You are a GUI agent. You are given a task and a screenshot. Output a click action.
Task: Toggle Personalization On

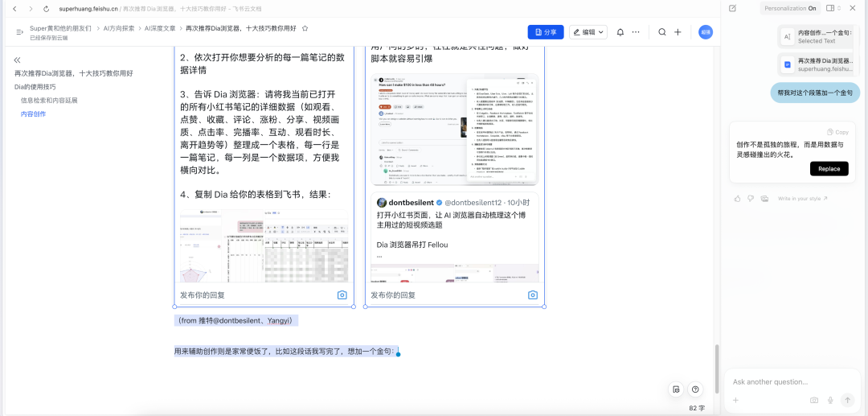coord(790,8)
